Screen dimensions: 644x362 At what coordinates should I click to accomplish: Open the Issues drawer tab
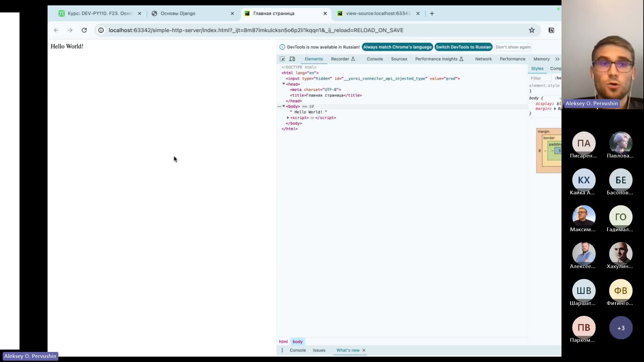tap(319, 350)
